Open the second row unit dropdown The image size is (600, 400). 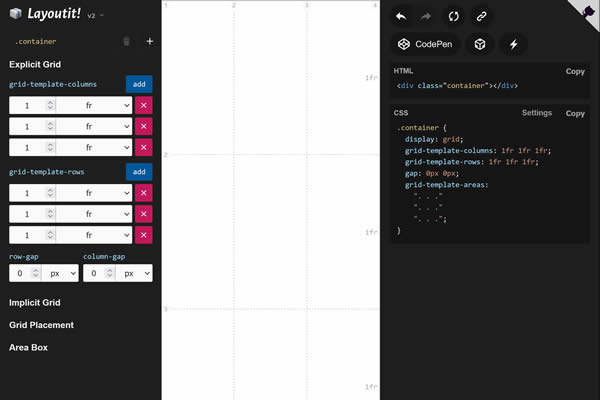[x=94, y=214]
